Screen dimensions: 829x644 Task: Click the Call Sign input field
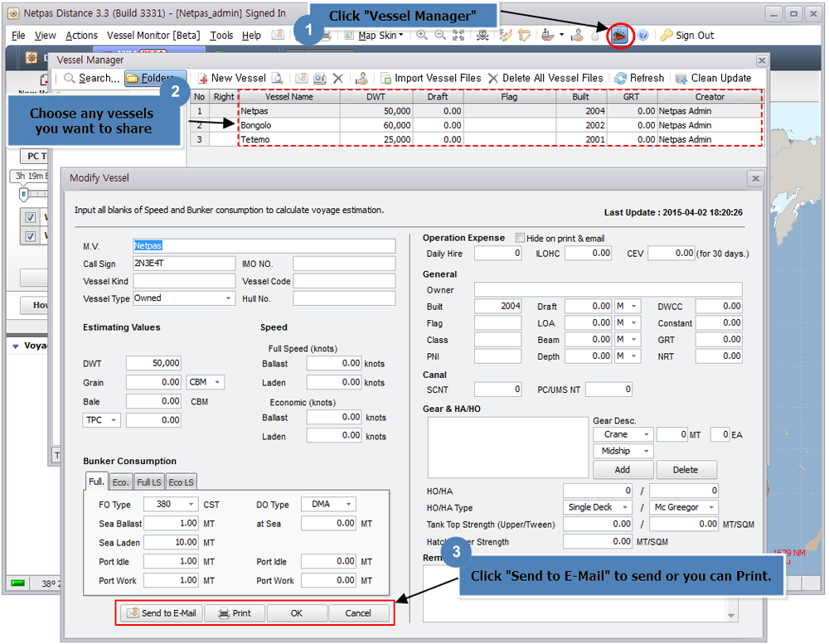coord(183,264)
